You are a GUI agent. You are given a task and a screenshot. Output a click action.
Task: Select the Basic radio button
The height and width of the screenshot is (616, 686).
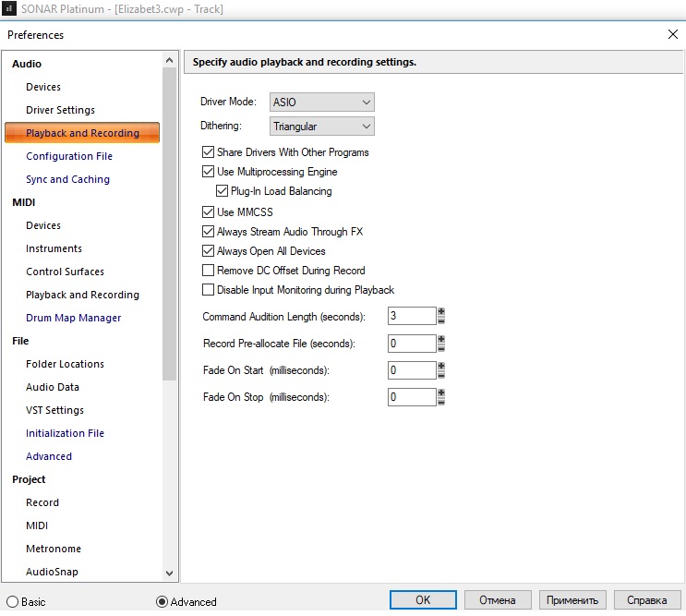point(12,601)
